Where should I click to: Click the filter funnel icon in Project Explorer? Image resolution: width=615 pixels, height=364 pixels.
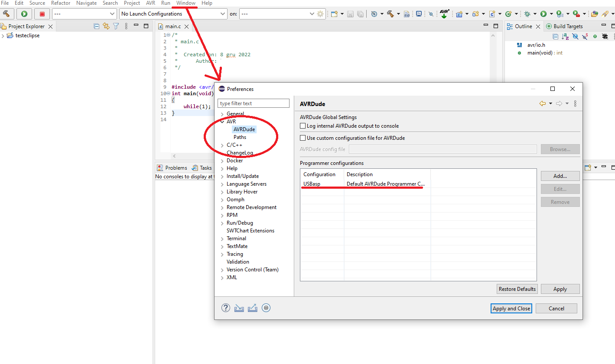click(x=116, y=26)
